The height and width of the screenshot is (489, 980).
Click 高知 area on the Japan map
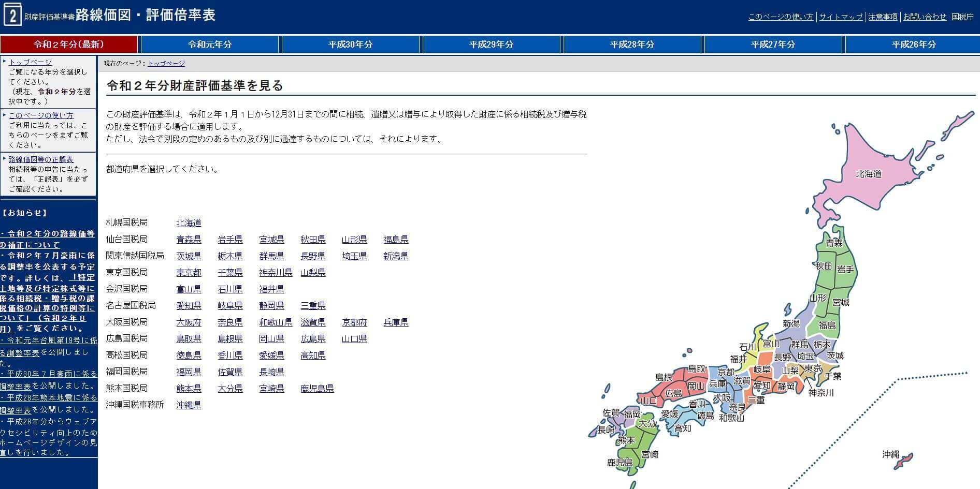coord(683,428)
